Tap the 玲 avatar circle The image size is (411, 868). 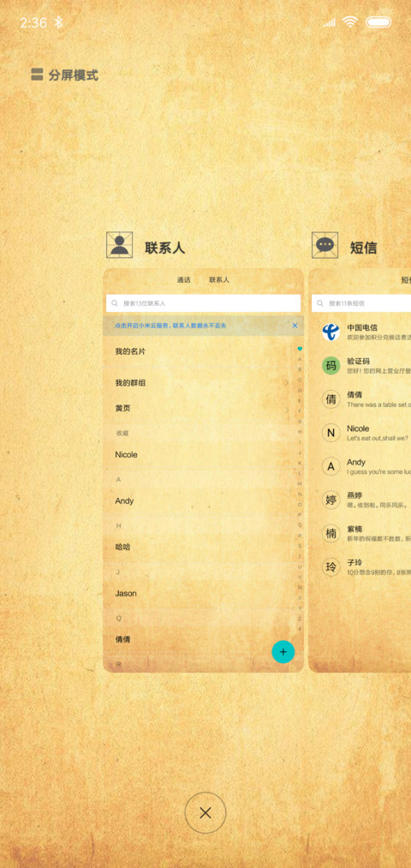(x=331, y=567)
